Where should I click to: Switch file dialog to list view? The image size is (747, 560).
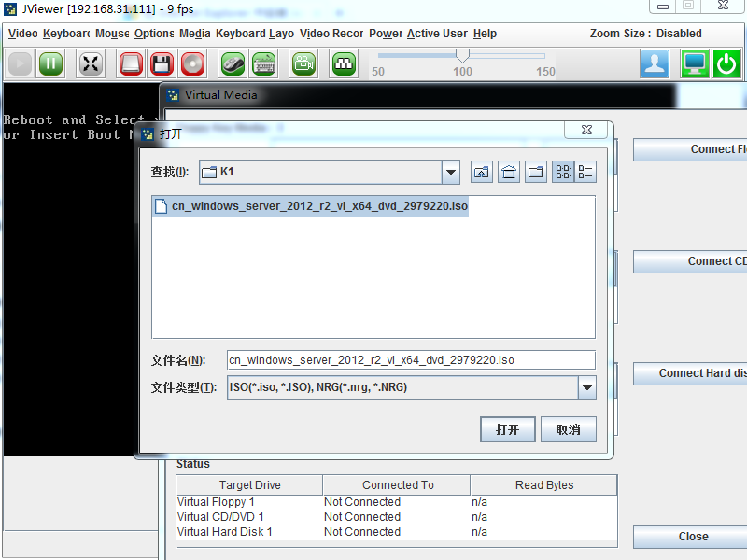pyautogui.click(x=563, y=172)
